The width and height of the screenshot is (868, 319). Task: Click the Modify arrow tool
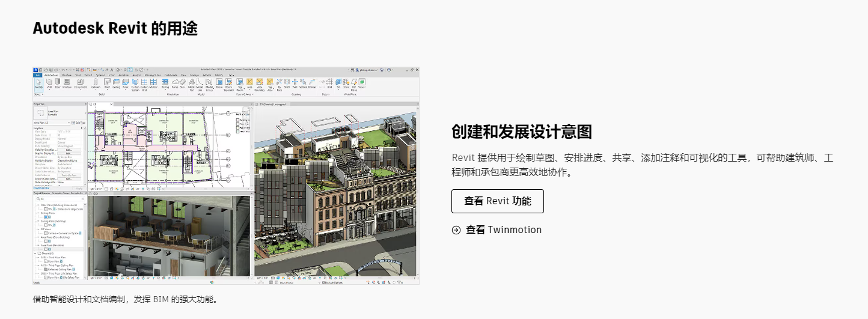coord(38,83)
